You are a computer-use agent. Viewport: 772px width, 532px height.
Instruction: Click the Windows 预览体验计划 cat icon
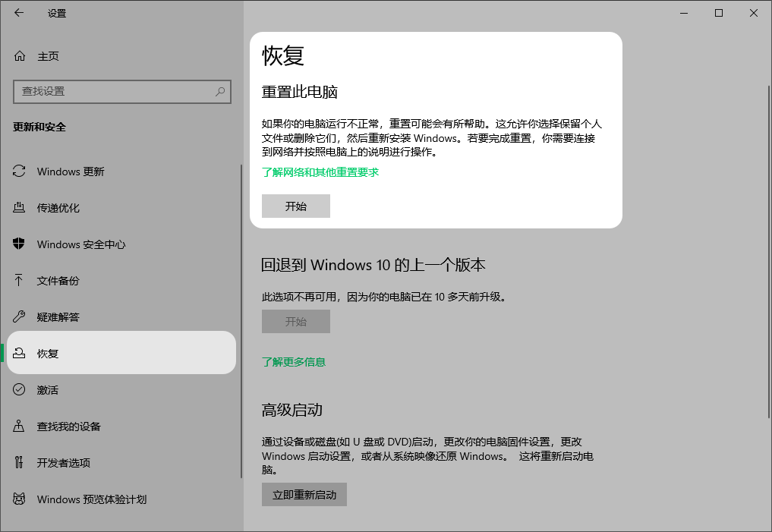pyautogui.click(x=19, y=499)
